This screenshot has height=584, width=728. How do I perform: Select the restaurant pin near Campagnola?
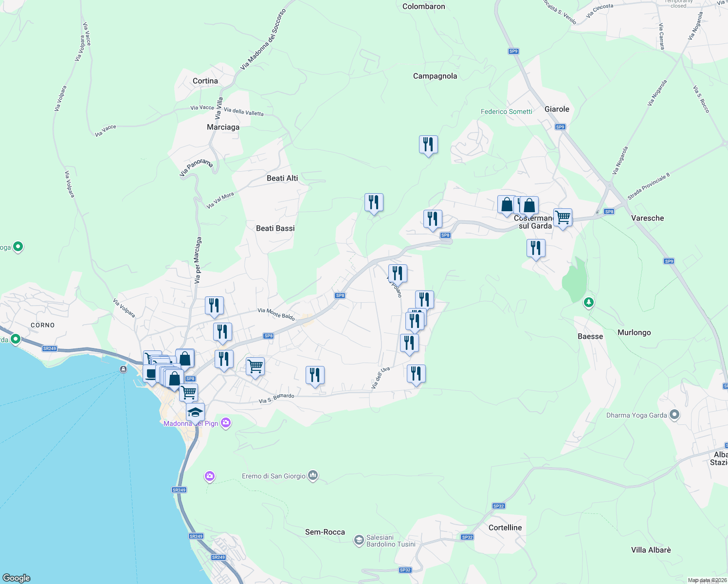pos(428,145)
